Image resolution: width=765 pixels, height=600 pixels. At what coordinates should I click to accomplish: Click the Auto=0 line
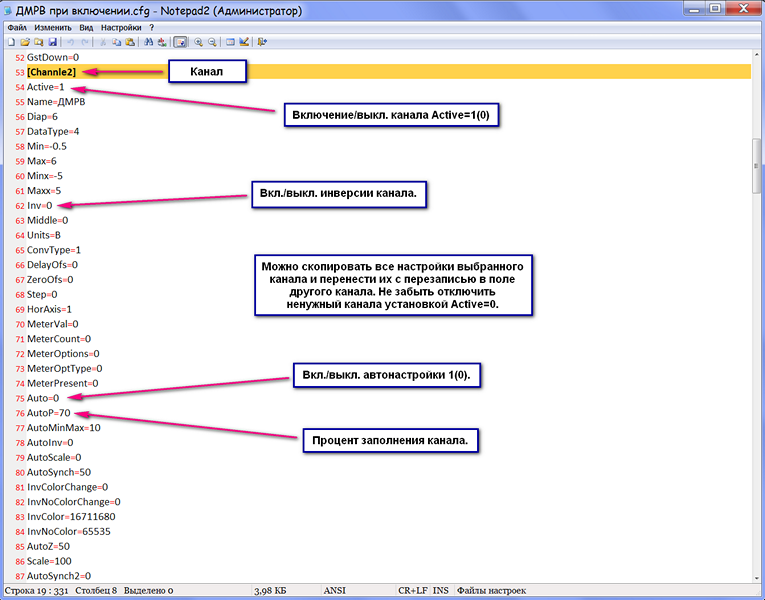(x=43, y=398)
